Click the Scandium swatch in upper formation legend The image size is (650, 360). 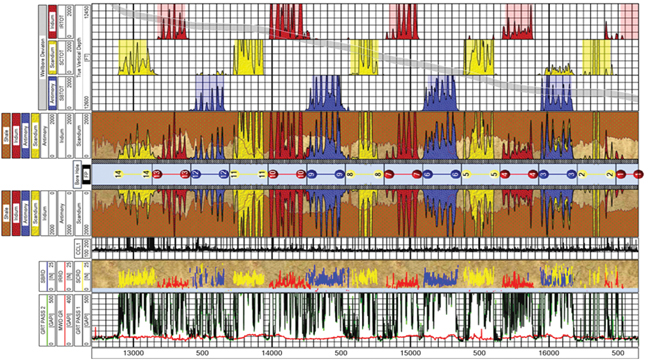click(36, 135)
